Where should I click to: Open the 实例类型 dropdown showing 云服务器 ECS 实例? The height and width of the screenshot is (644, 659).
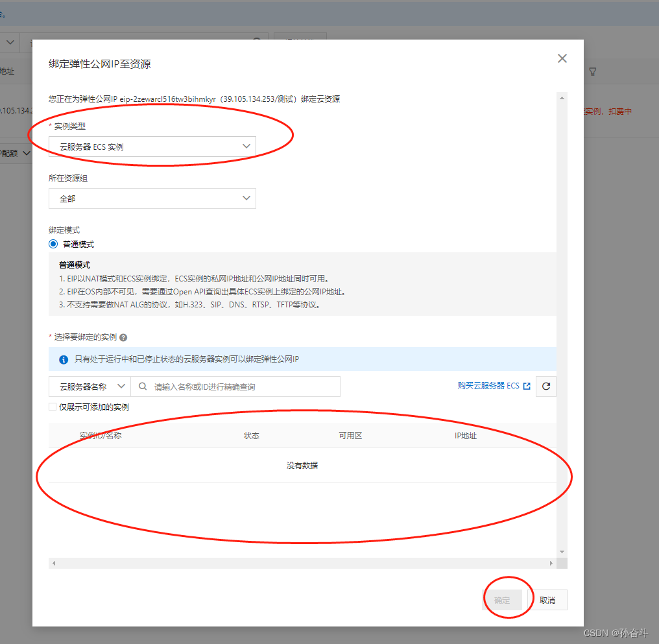[152, 147]
